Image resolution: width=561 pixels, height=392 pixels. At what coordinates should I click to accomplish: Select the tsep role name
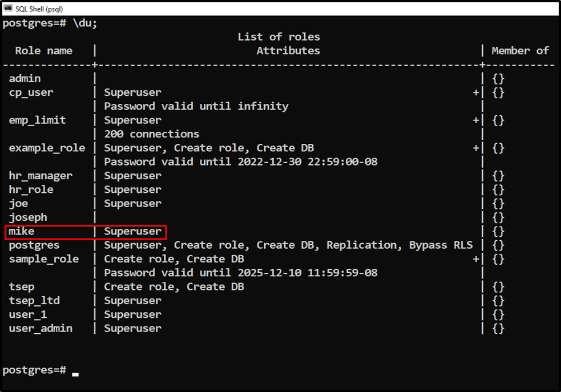(x=21, y=286)
